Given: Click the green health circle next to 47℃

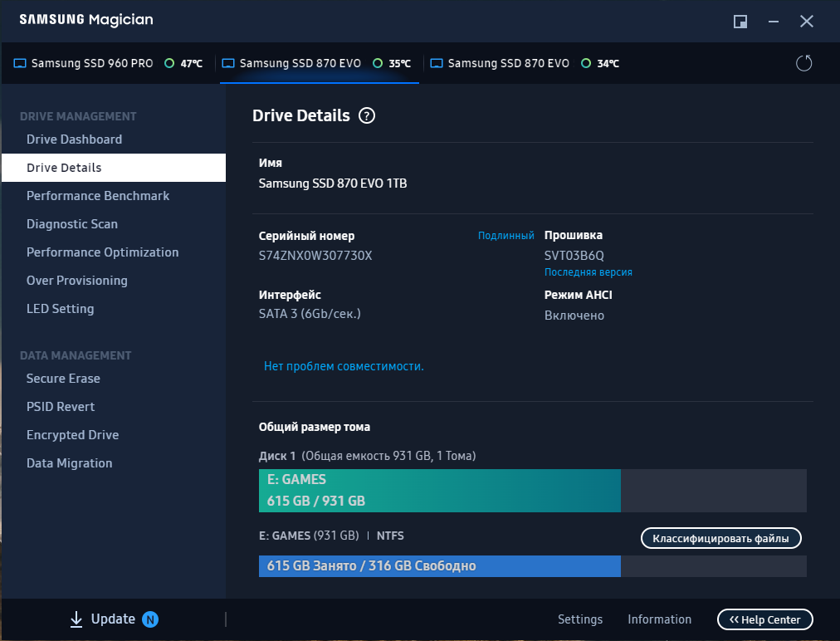Looking at the screenshot, I should pyautogui.click(x=169, y=63).
